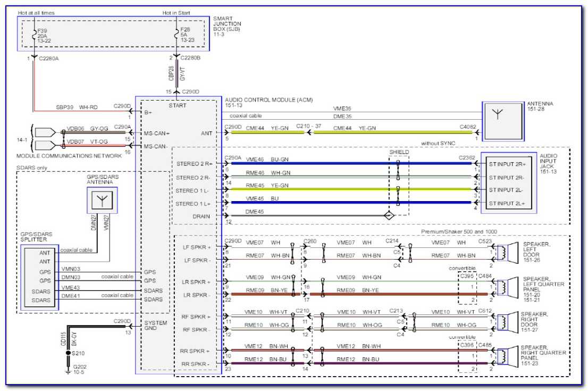
Task: Collapse the GPS/SDARS Splitter block
Action: 38,277
